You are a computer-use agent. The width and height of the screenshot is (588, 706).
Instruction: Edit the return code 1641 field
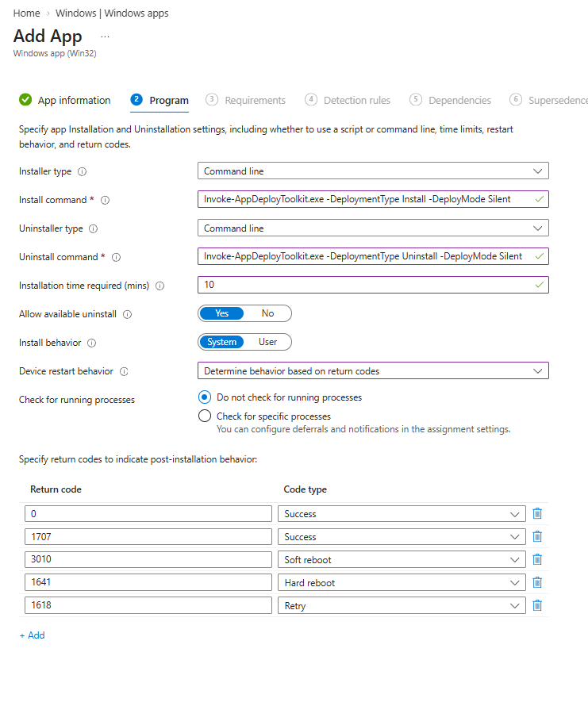pyautogui.click(x=148, y=582)
